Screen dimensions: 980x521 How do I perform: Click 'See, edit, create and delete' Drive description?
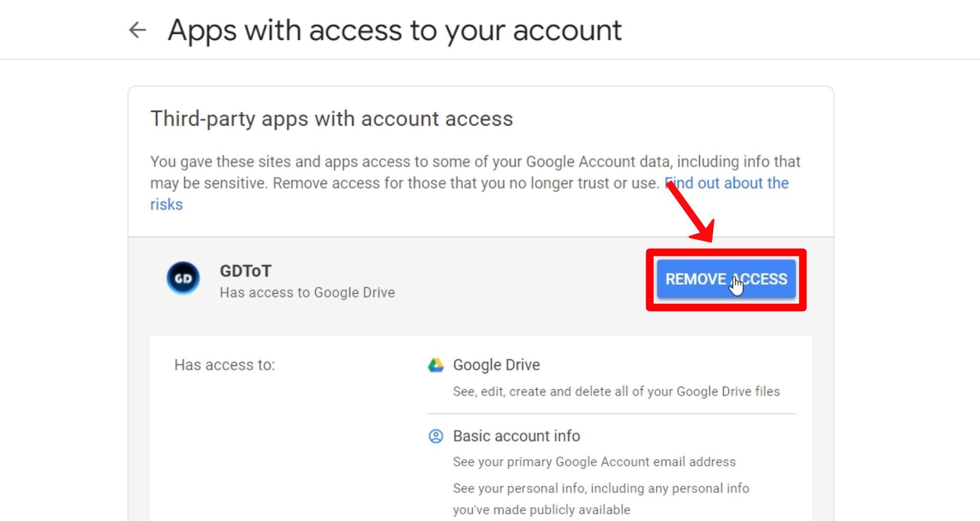pyautogui.click(x=617, y=391)
